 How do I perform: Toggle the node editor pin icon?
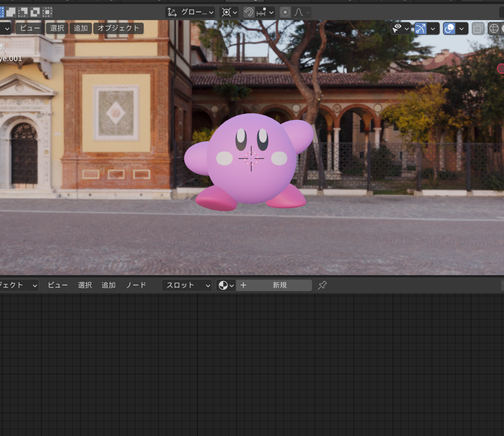[322, 285]
